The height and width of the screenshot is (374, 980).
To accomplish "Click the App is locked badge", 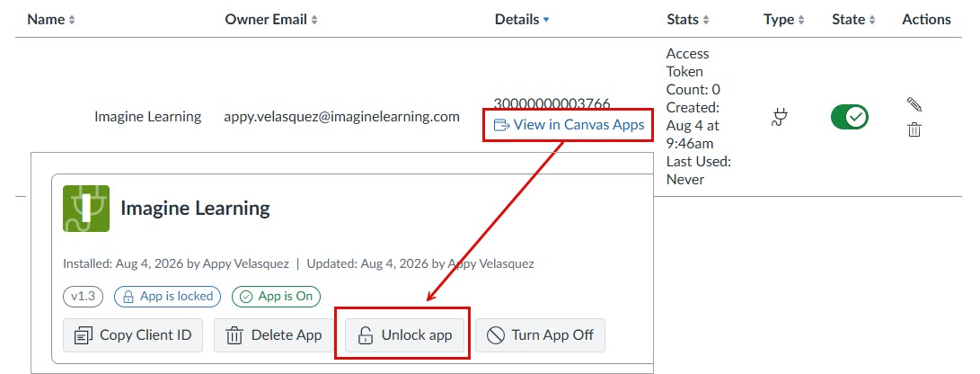I will click(167, 297).
